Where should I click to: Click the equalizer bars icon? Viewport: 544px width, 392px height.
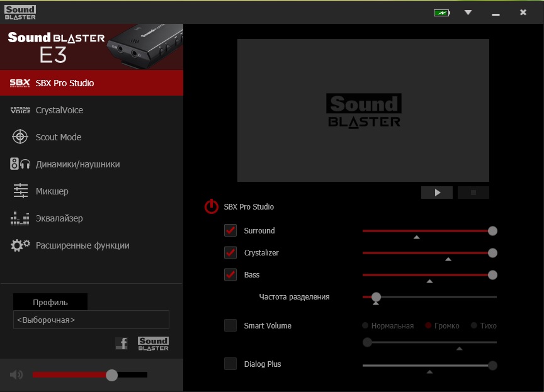(20, 218)
